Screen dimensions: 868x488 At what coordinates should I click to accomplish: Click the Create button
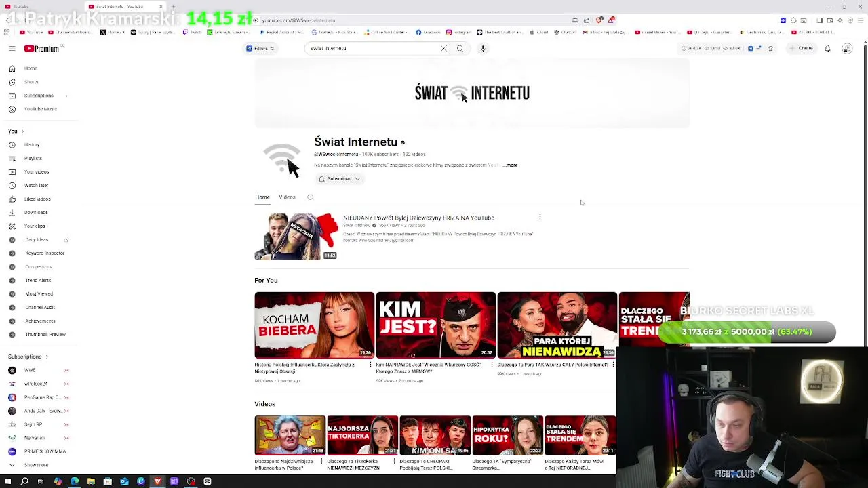[802, 48]
